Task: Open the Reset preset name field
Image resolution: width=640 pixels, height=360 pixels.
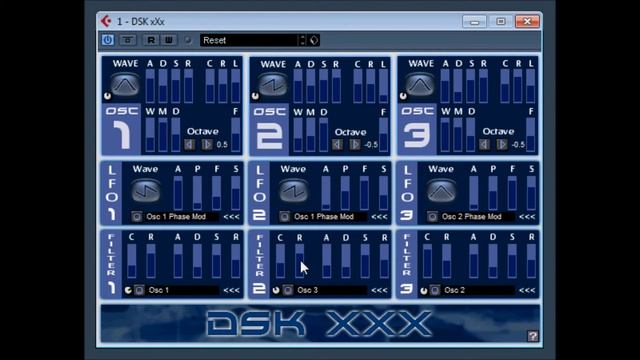Action: click(250, 40)
